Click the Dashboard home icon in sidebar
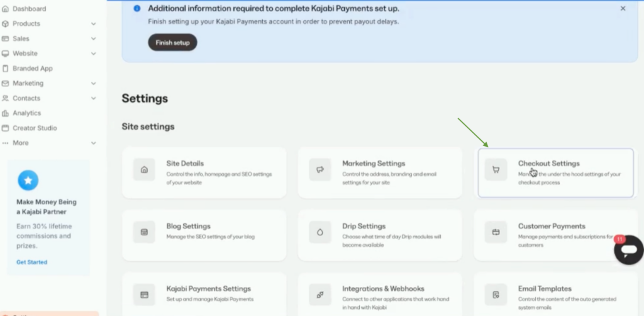The width and height of the screenshot is (644, 316). click(x=5, y=9)
